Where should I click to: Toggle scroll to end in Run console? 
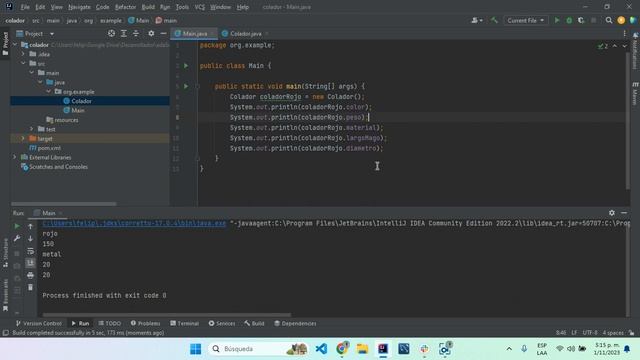[30, 263]
